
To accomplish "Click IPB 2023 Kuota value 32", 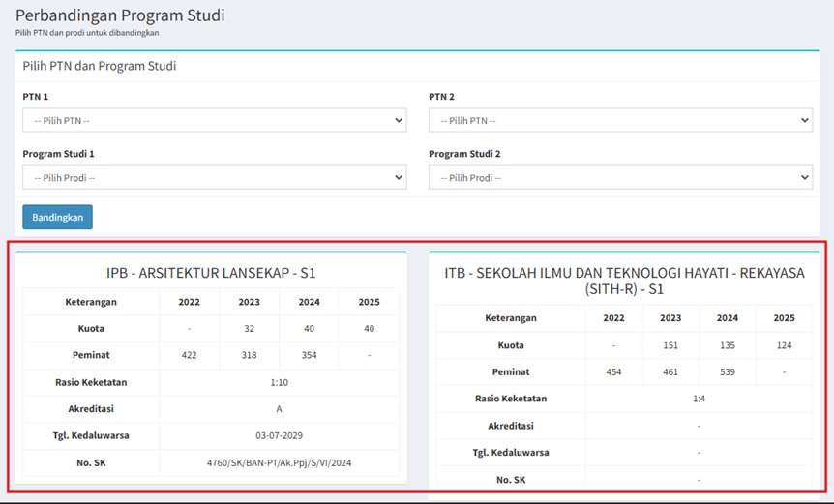I will tap(250, 328).
